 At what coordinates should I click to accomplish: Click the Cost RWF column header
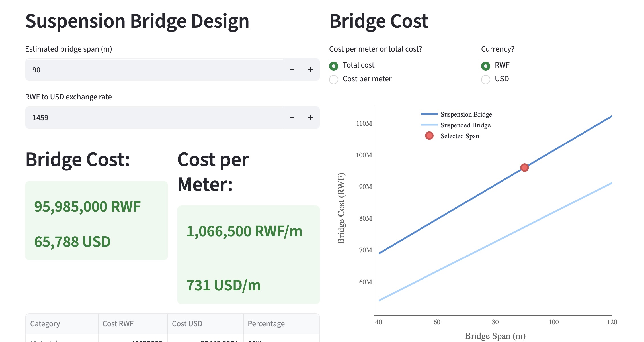133,324
